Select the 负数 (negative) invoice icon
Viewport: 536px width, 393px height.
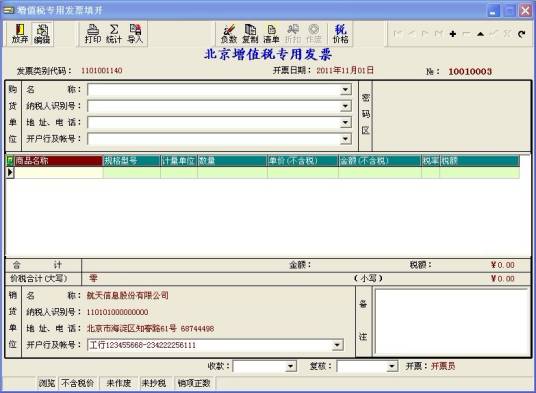229,34
